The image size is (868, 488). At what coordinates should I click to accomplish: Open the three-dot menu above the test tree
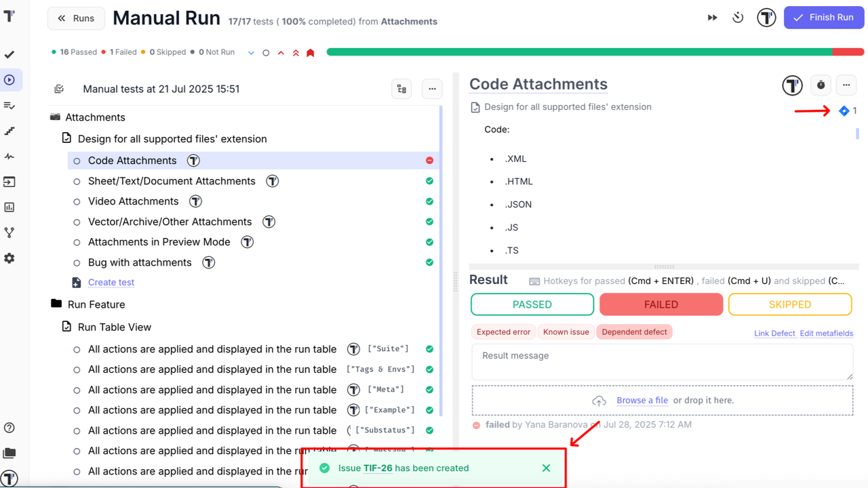[432, 89]
